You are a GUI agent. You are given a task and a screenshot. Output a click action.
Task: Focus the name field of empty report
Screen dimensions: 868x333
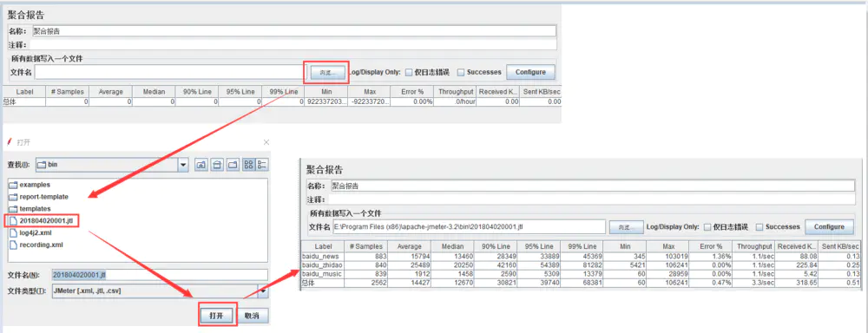(x=294, y=31)
